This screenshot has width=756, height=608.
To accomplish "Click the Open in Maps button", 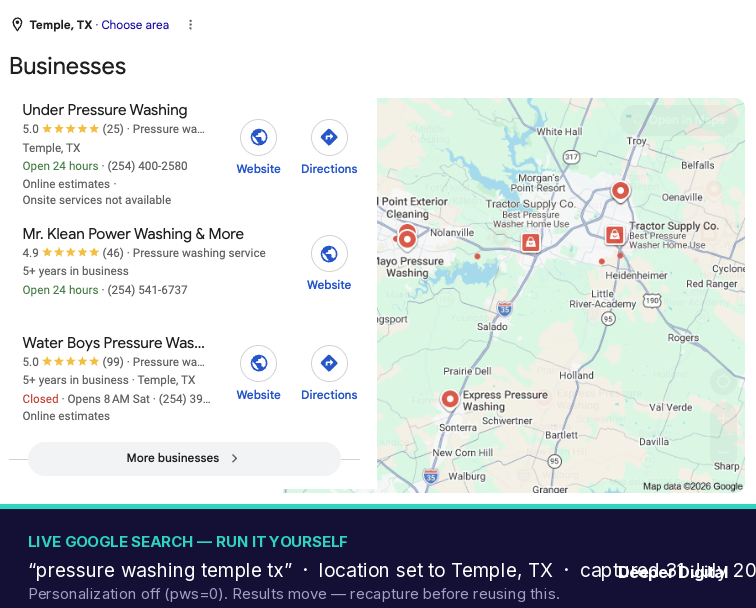I will pos(679,120).
